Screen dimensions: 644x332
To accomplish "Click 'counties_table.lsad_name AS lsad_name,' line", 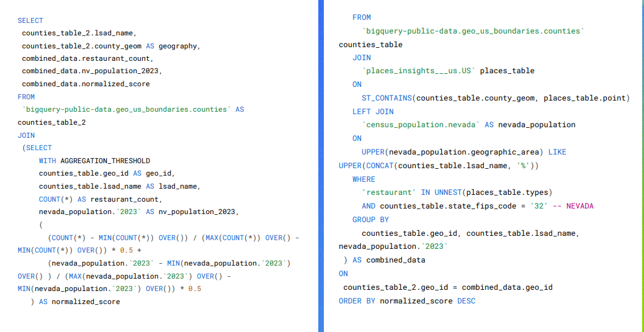I will coord(120,186).
